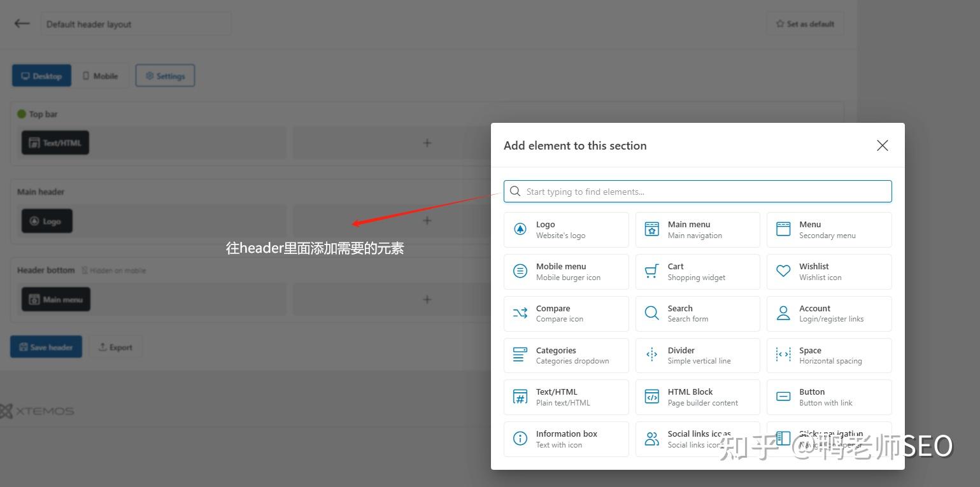Select the Categories dropdown element

(x=565, y=355)
